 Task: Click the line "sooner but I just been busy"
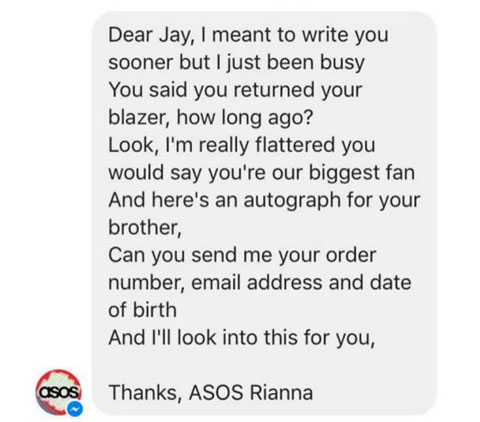[x=237, y=63]
